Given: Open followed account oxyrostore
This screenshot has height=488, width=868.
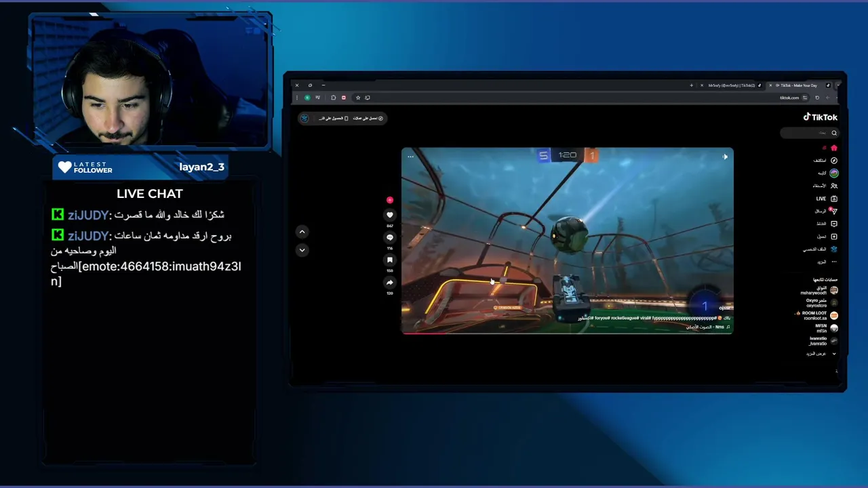Looking at the screenshot, I should [821, 303].
